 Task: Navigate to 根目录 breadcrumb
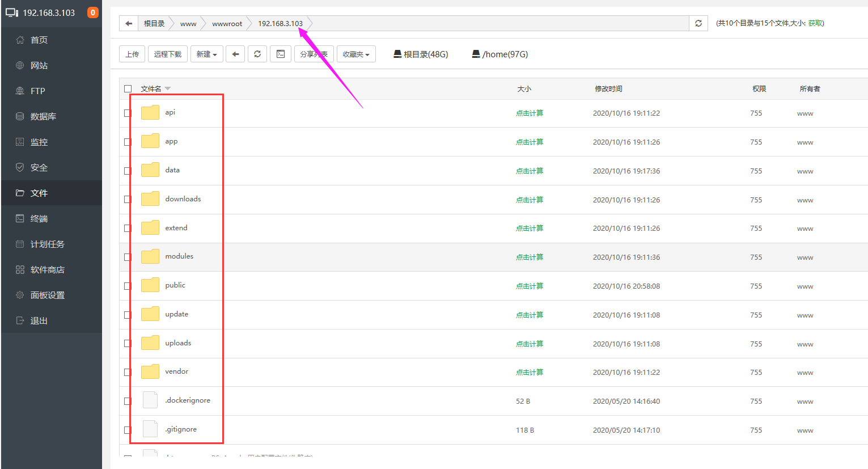point(154,23)
